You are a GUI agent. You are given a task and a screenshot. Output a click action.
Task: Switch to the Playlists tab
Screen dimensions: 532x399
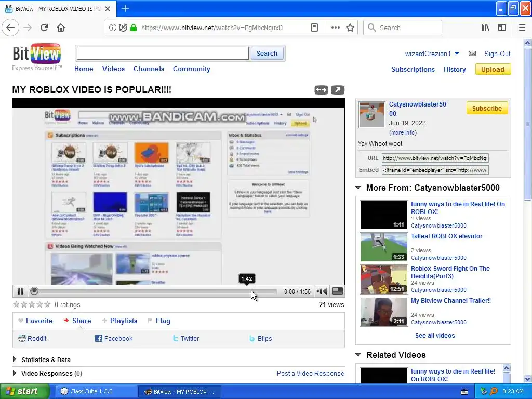[120, 321]
